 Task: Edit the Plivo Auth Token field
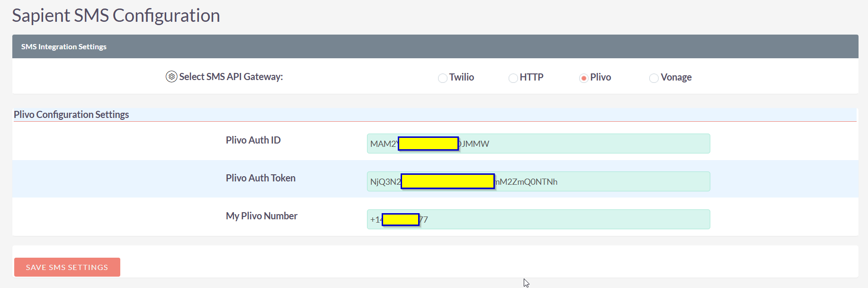(538, 181)
